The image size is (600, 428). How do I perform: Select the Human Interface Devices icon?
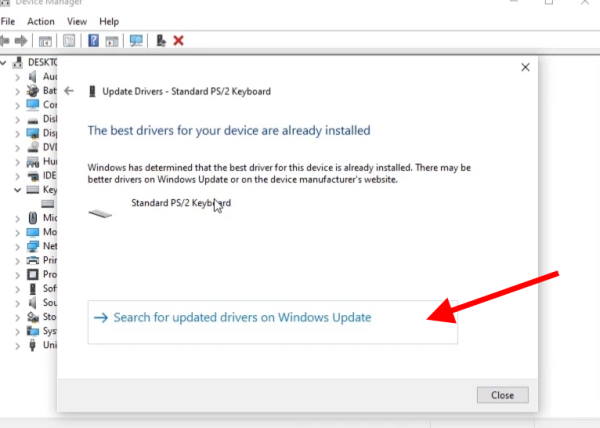[x=33, y=162]
